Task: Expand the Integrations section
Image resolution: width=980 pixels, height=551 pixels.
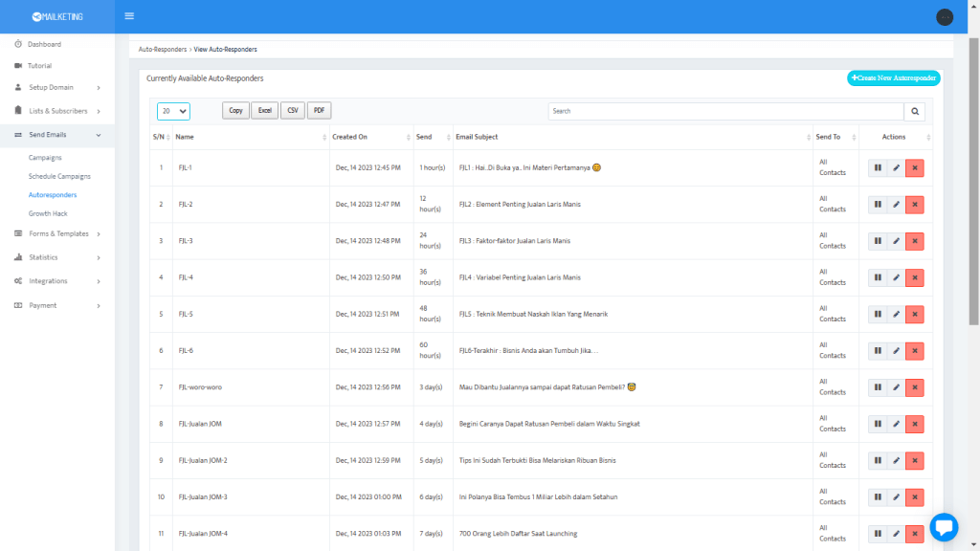Action: [x=56, y=281]
